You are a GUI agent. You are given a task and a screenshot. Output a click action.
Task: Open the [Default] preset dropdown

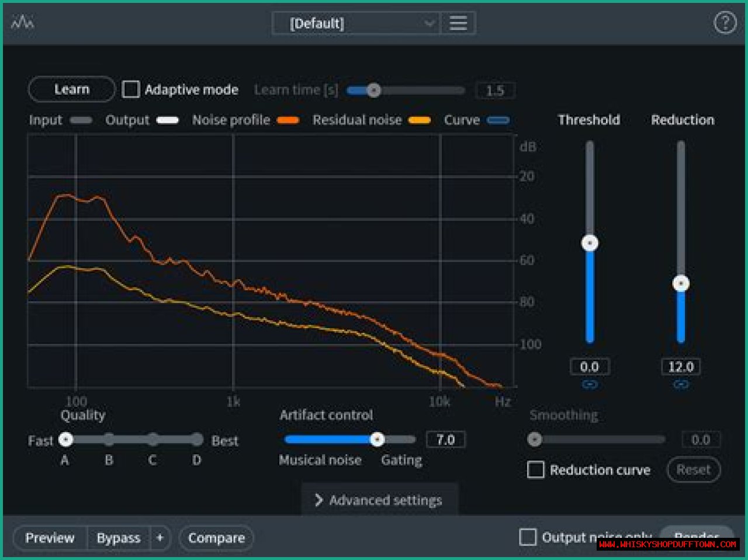tap(356, 23)
